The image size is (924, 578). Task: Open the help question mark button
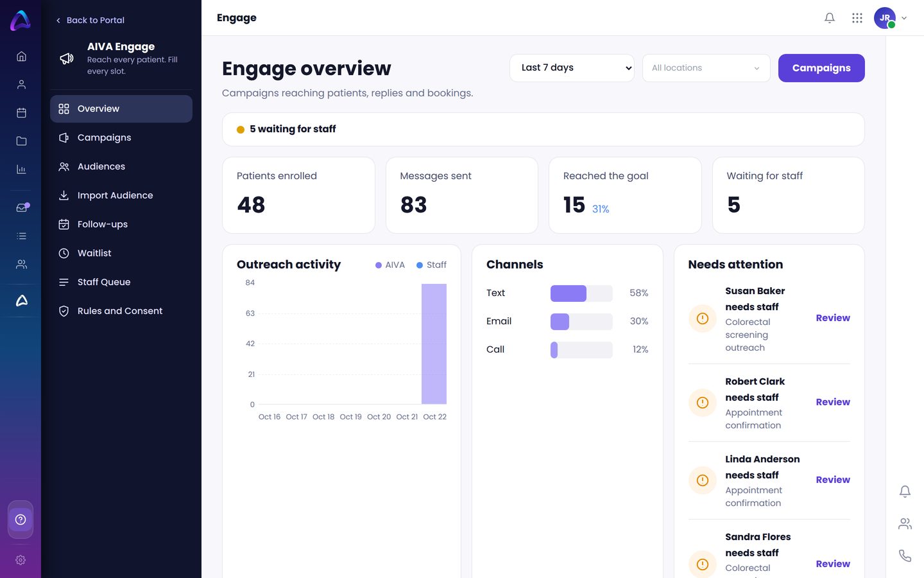tap(21, 520)
